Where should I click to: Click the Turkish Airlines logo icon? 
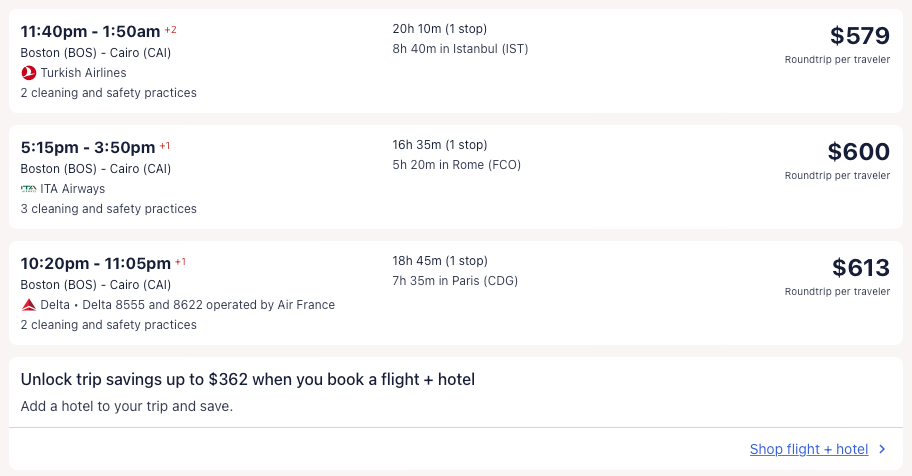(x=28, y=73)
